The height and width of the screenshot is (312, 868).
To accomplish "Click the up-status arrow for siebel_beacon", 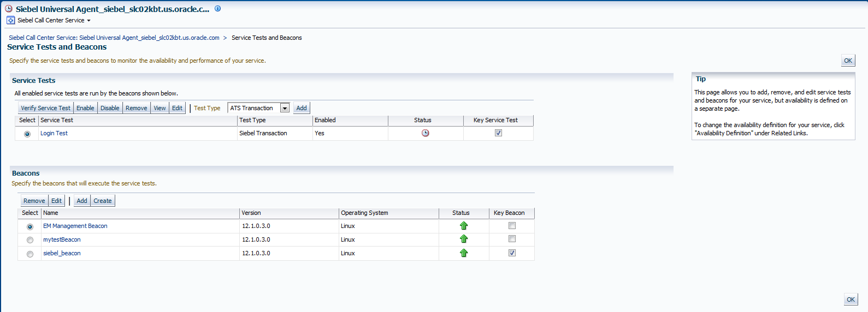I will point(464,253).
